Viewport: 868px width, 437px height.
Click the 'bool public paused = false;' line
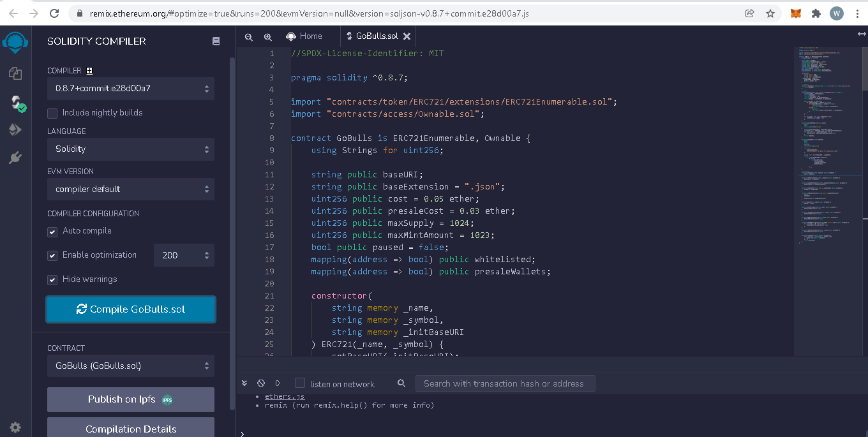point(380,247)
